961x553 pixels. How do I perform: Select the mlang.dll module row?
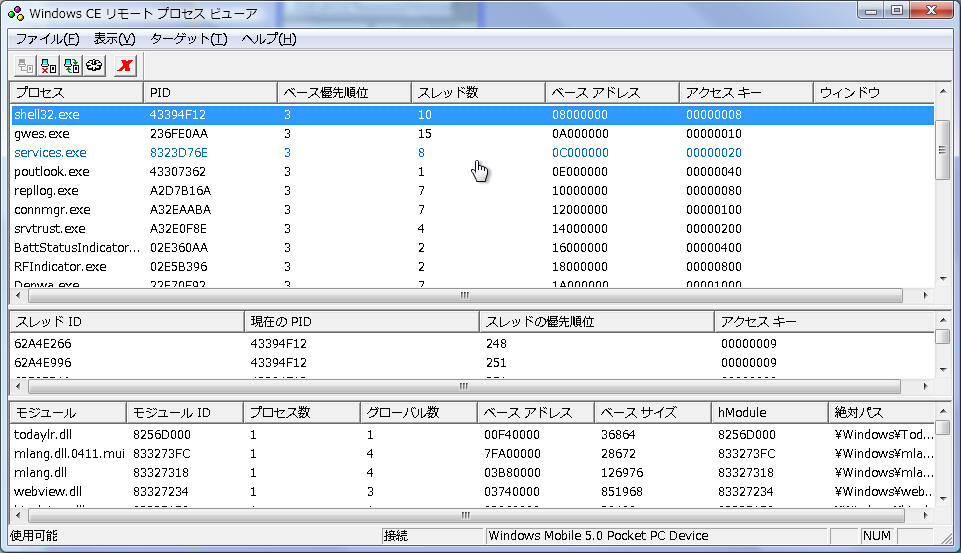[x=473, y=473]
